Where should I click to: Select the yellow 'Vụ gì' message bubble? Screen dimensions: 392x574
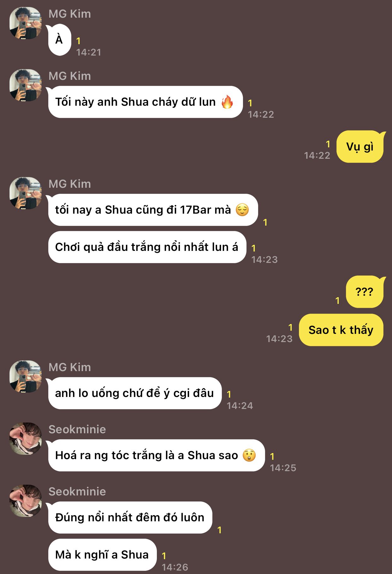click(361, 147)
